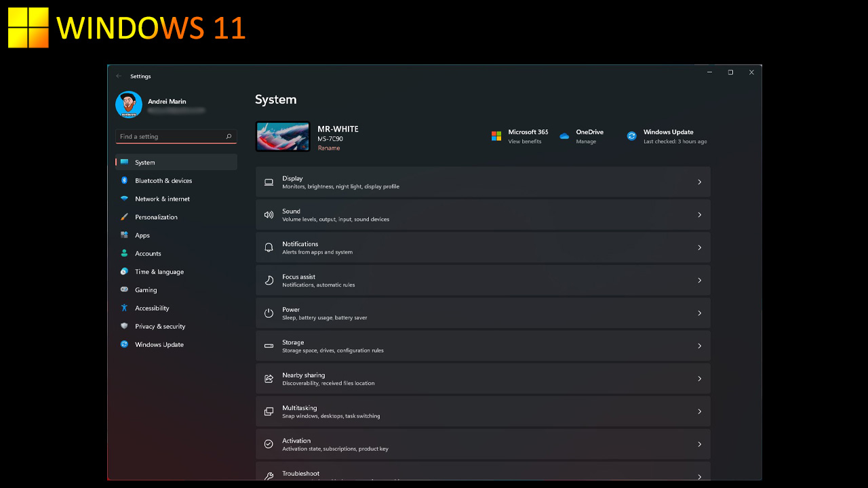Click the Display monitor icon in the list

tap(269, 182)
